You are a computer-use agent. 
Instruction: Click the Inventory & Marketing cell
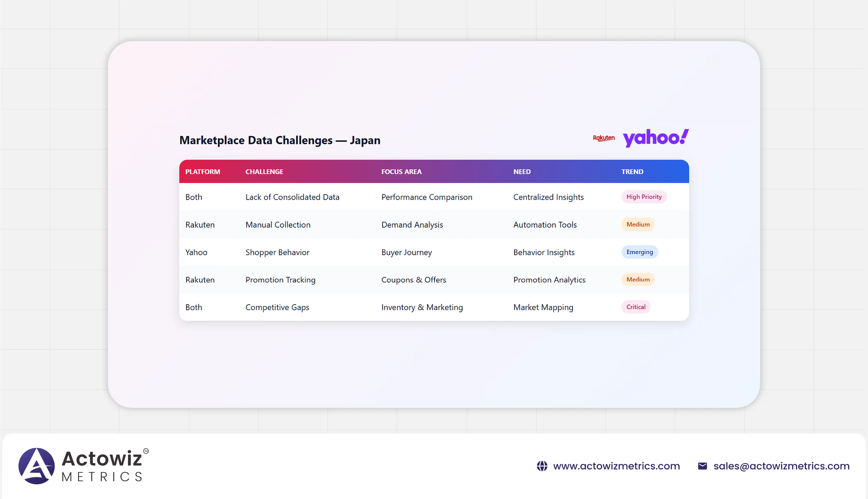click(x=422, y=307)
